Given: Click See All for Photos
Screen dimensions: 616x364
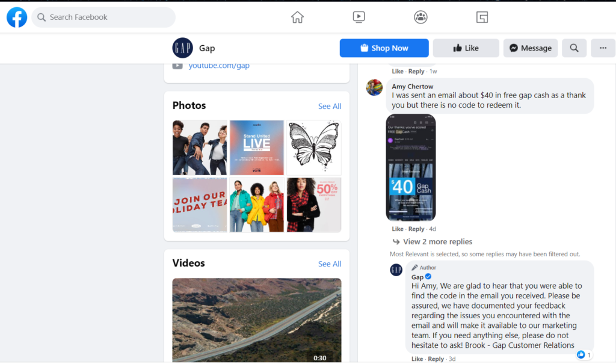Looking at the screenshot, I should 330,106.
